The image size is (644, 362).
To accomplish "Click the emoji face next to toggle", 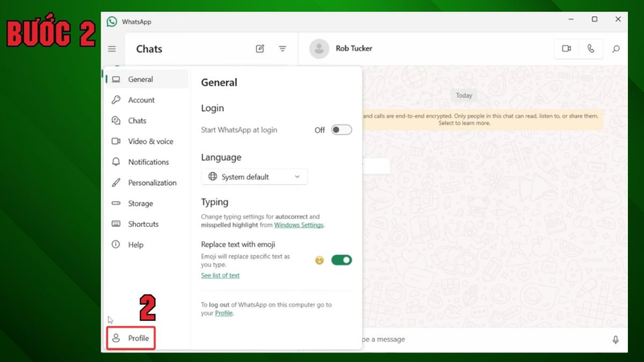I will 319,260.
